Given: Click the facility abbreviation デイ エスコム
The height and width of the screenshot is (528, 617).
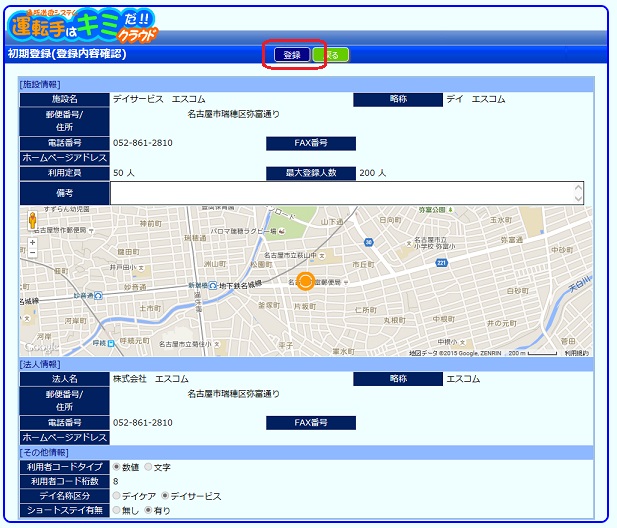Looking at the screenshot, I should click(475, 99).
